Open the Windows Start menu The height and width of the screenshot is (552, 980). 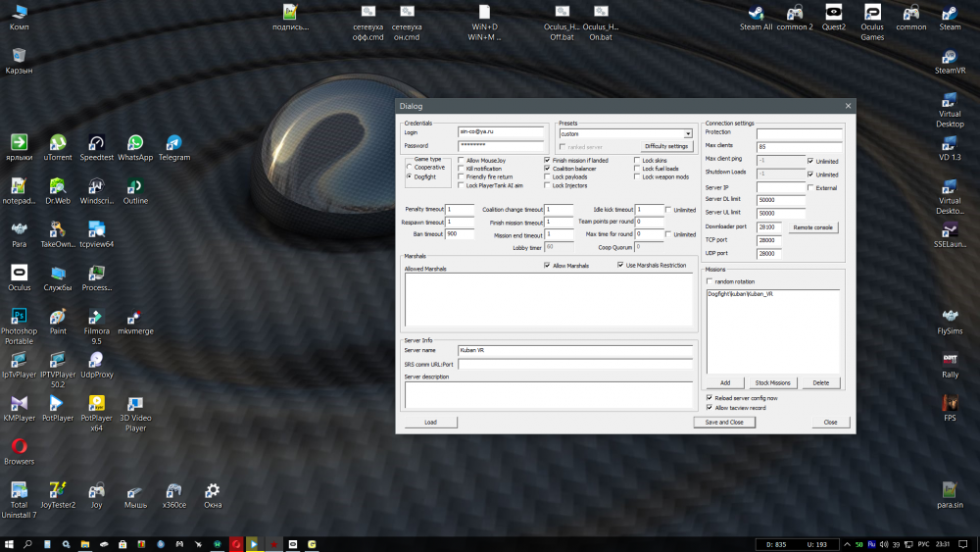[x=9, y=543]
